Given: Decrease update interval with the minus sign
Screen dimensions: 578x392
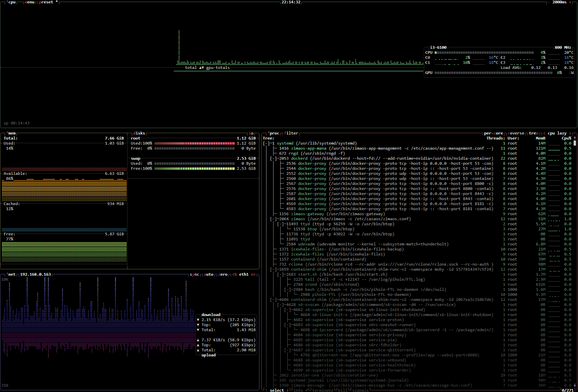Looking at the screenshot, I should click(x=549, y=2).
